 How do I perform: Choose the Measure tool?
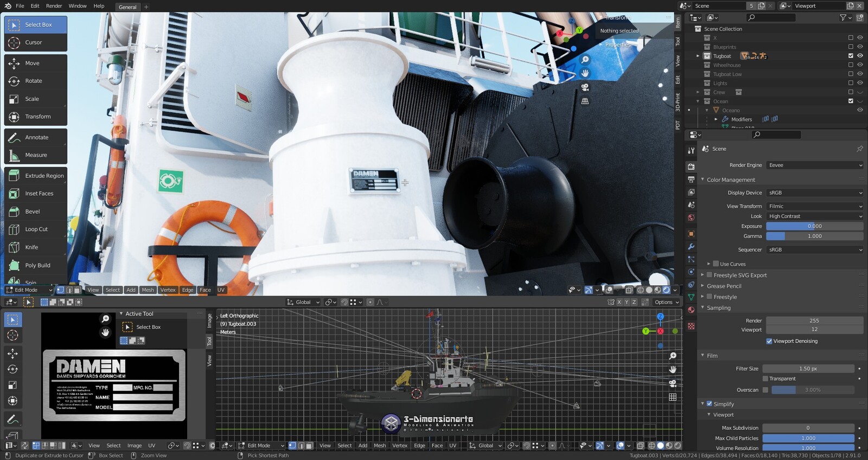click(x=36, y=155)
